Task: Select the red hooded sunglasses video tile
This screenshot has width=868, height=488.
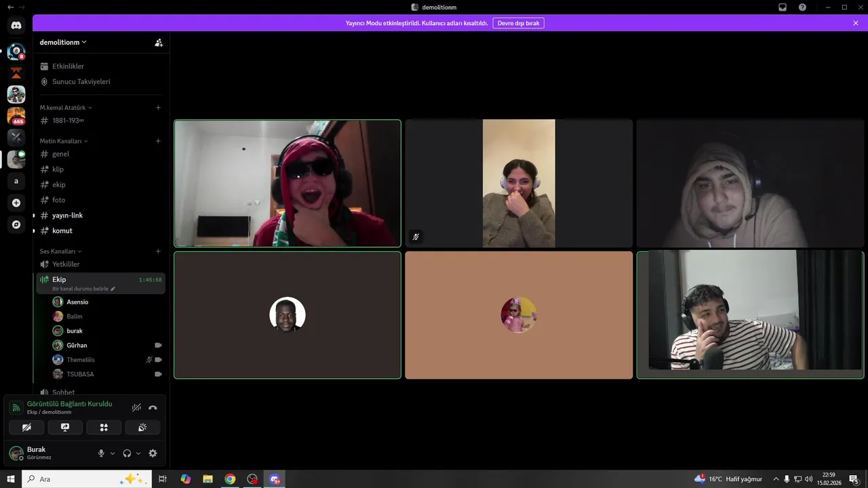Action: click(288, 183)
